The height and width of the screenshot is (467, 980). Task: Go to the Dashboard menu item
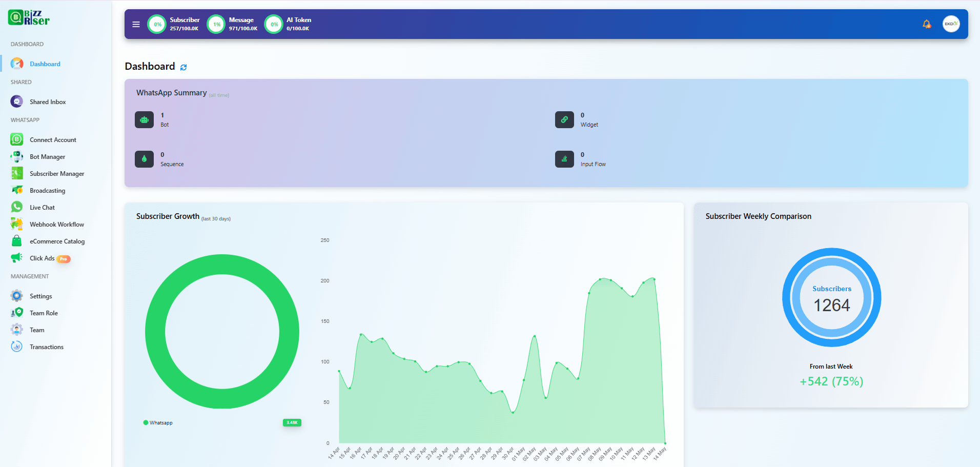pyautogui.click(x=45, y=64)
